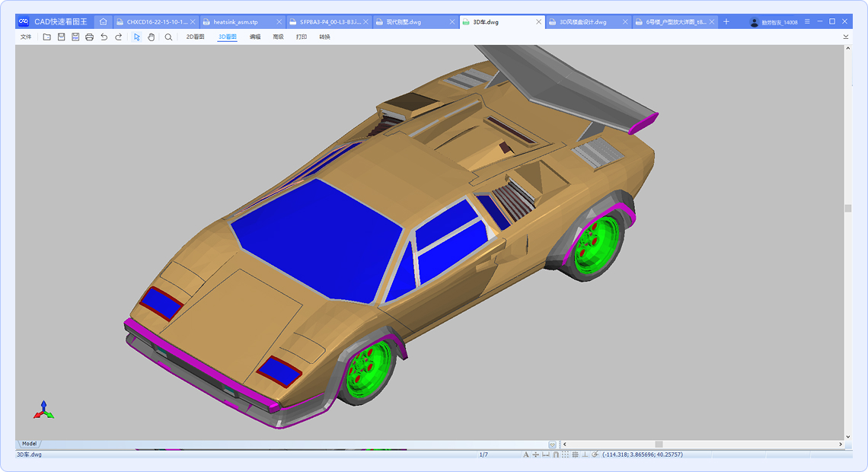Export to PDF using the save-as icon
The height and width of the screenshot is (472, 868).
point(75,37)
